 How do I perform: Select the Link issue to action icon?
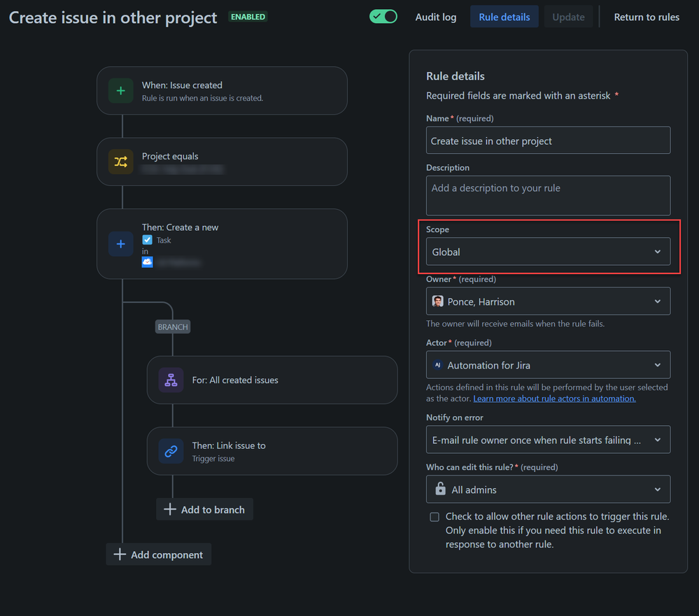pos(171,451)
